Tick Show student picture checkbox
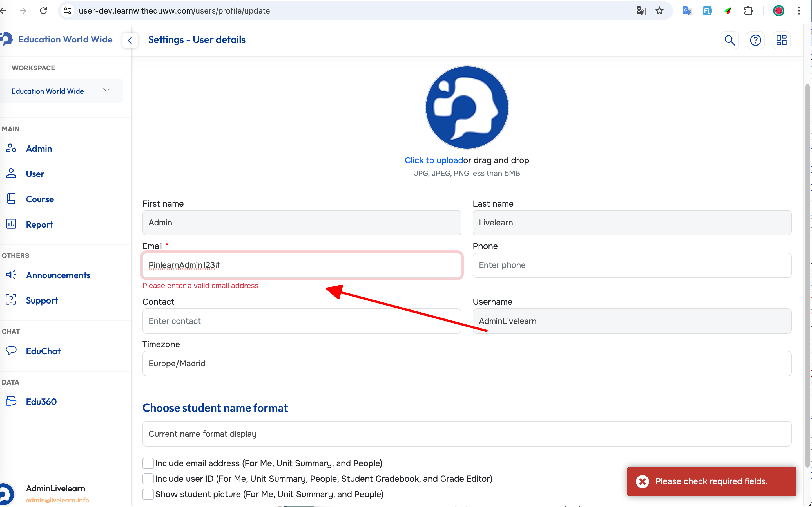The width and height of the screenshot is (812, 507). 148,494
